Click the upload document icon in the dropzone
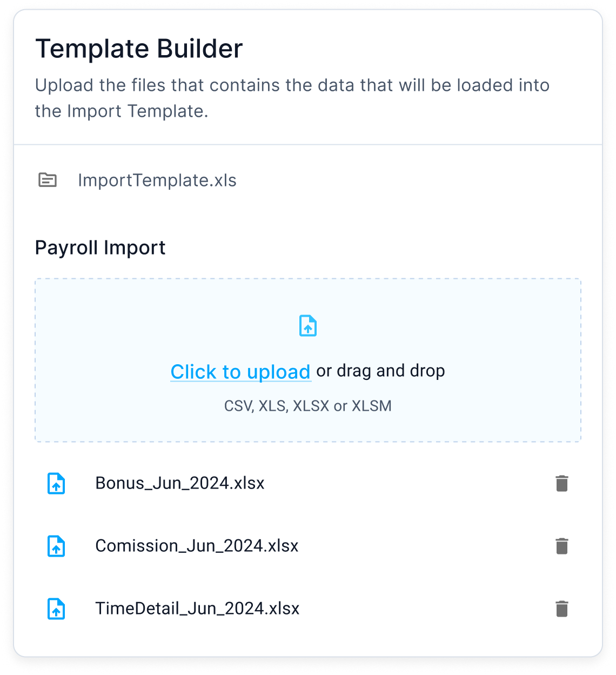The height and width of the screenshot is (675, 616). tap(307, 325)
